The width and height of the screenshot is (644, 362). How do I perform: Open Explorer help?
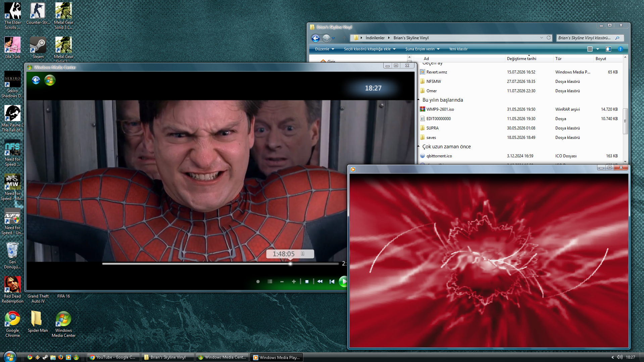621,49
